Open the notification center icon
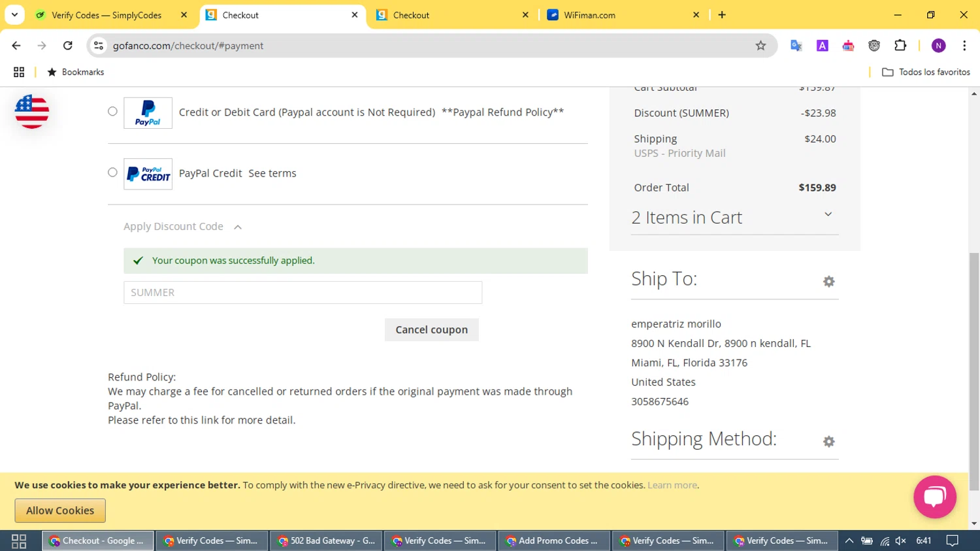 [953, 541]
